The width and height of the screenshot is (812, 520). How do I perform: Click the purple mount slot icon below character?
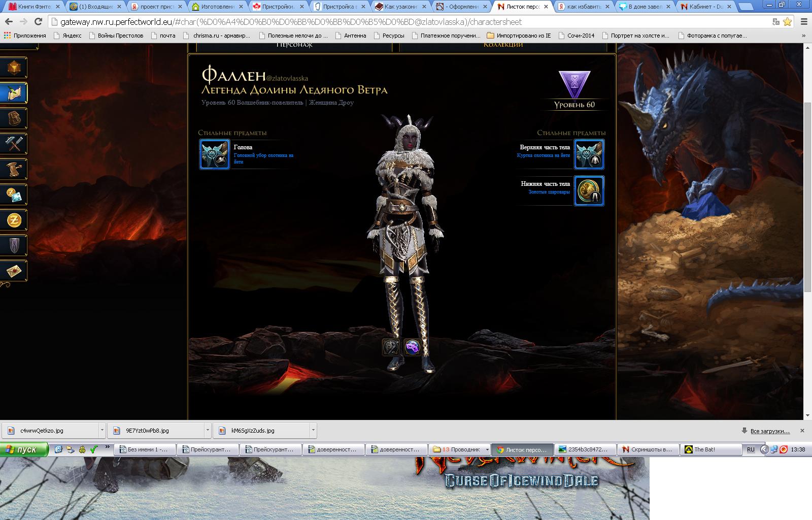[413, 347]
